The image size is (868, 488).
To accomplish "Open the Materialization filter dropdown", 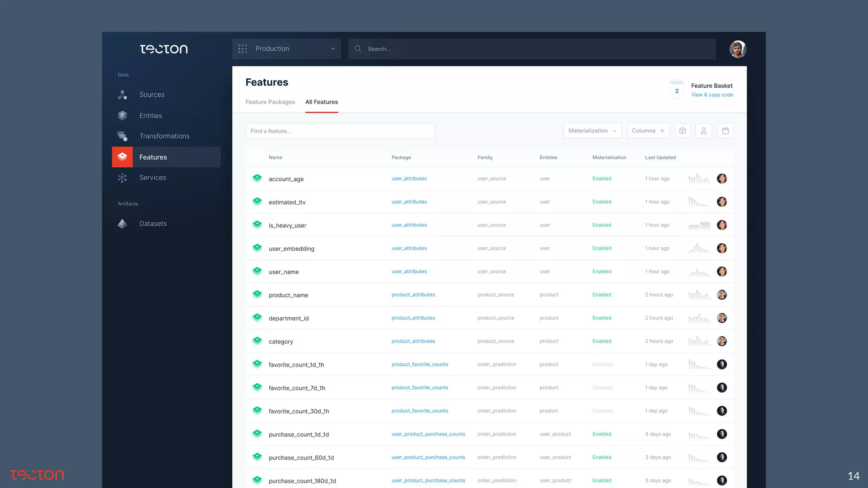I will point(592,131).
